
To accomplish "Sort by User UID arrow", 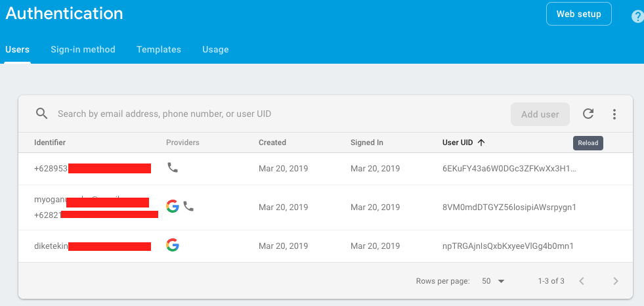I will (481, 142).
